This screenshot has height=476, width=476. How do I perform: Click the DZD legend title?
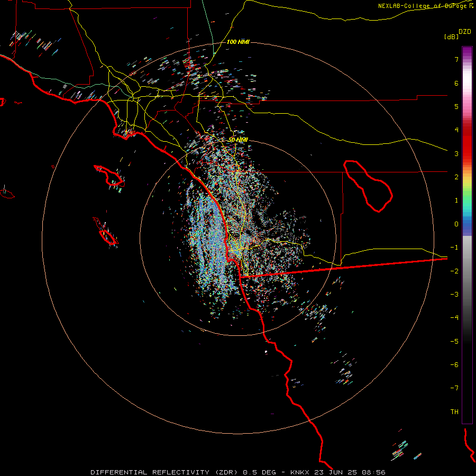coord(465,32)
